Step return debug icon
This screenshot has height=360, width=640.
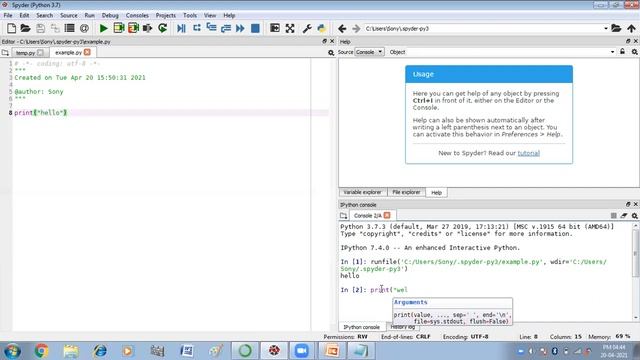tap(226, 28)
